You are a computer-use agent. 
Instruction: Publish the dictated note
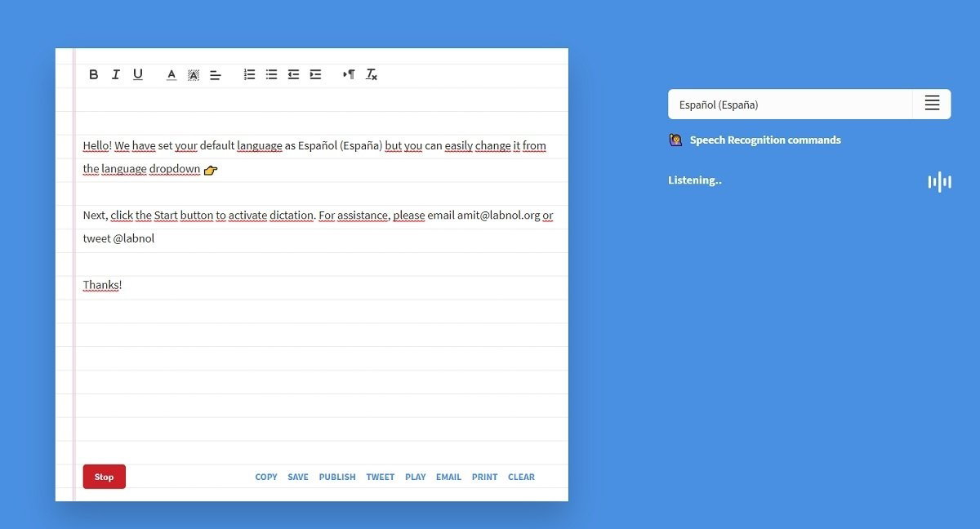337,477
